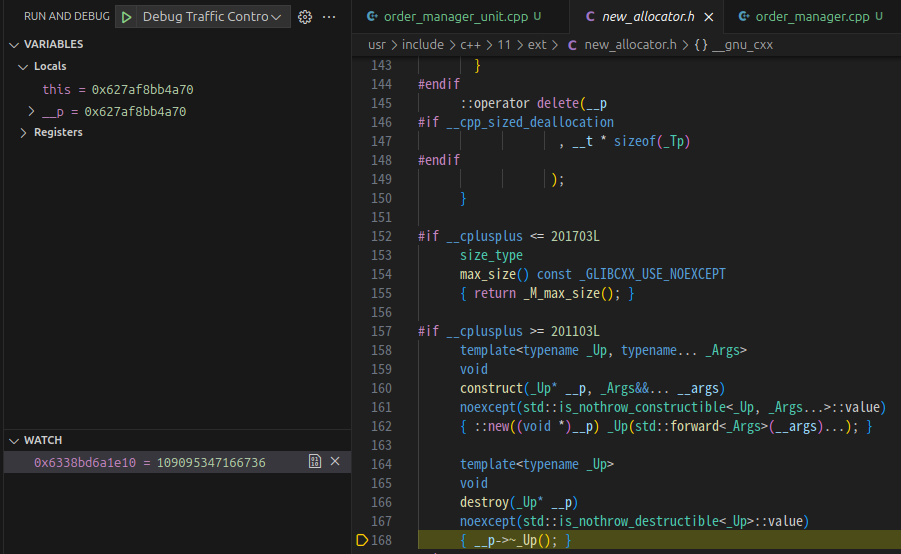Open Run and Debug more actions menu

(x=329, y=17)
